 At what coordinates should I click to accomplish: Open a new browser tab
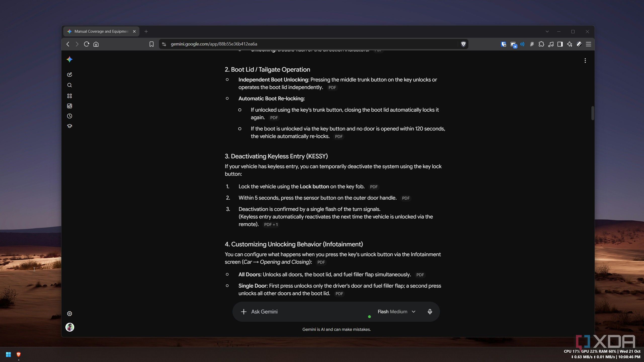pos(146,31)
